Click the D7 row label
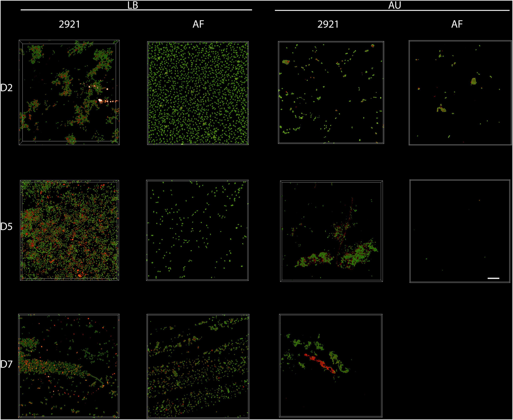Screen dimensions: 513x420 click(6, 364)
